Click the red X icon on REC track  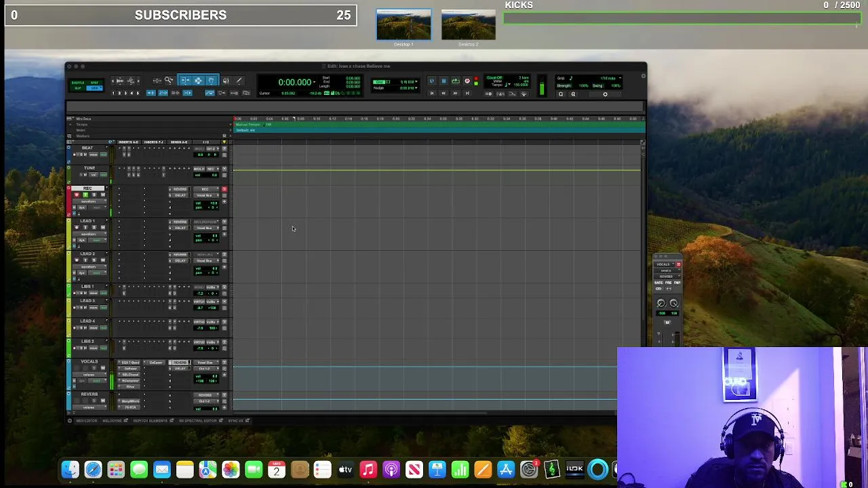(224, 189)
